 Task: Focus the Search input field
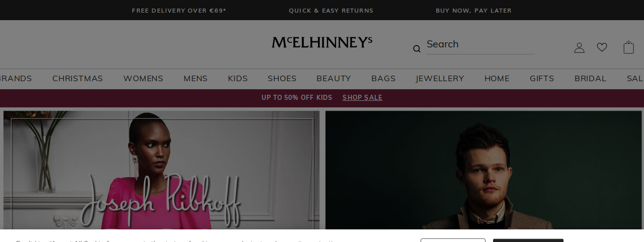pos(480,44)
